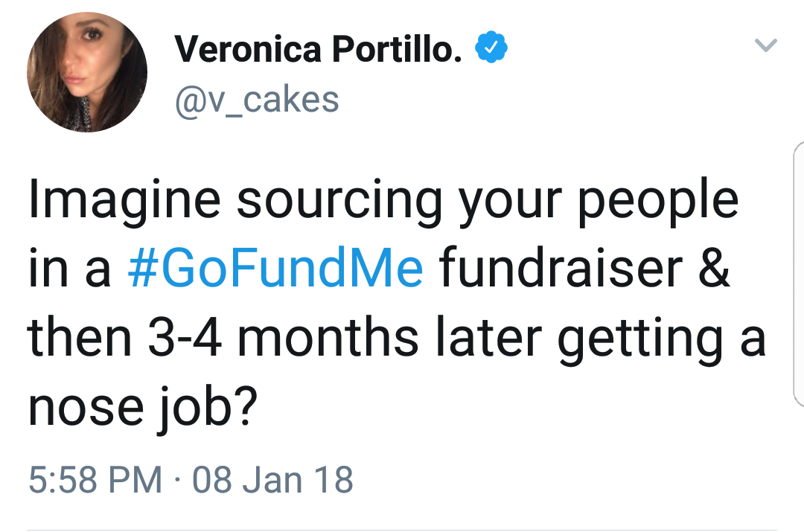Click the ampersand after fundraiser
The width and height of the screenshot is (804, 532).
(714, 269)
